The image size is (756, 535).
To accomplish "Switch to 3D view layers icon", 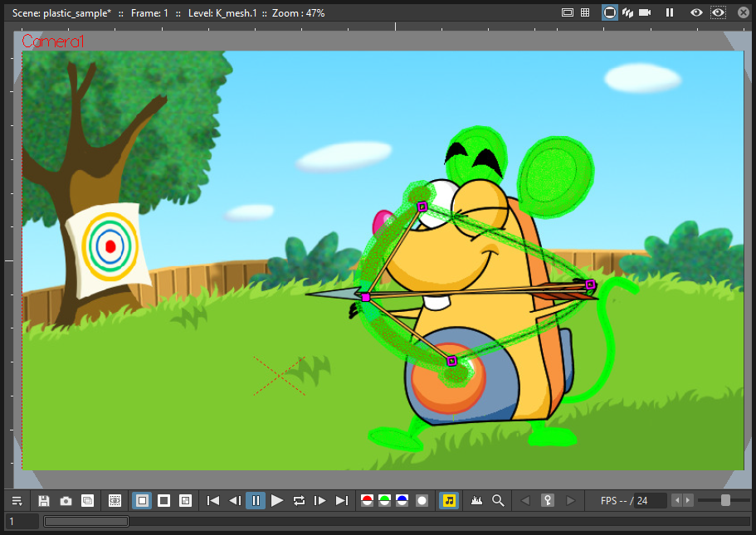I will coord(627,12).
